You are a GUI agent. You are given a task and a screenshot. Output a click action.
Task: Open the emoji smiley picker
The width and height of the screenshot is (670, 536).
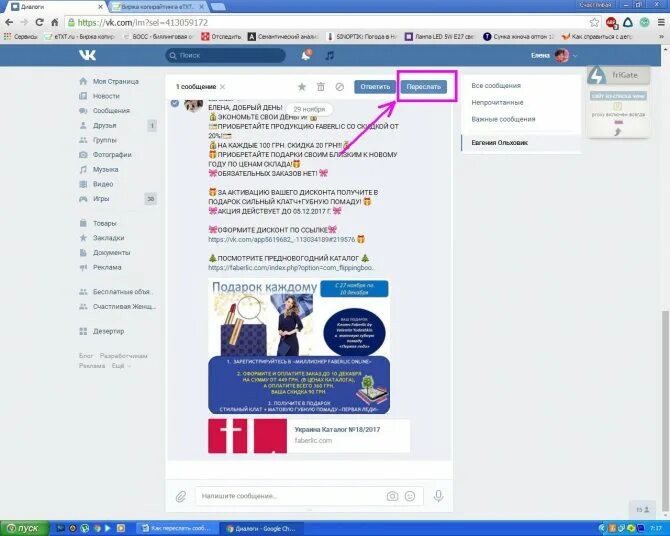click(x=410, y=496)
